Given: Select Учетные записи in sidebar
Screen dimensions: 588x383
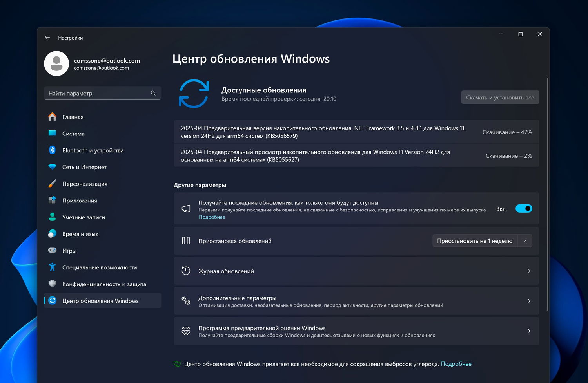Looking at the screenshot, I should point(103,217).
